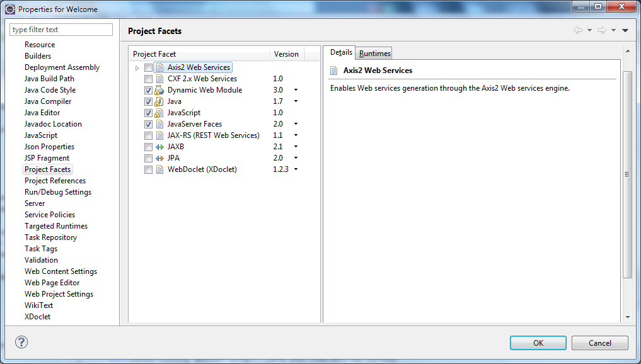641x364 pixels.
Task: Open the back history dropdown arrow
Action: tap(589, 30)
